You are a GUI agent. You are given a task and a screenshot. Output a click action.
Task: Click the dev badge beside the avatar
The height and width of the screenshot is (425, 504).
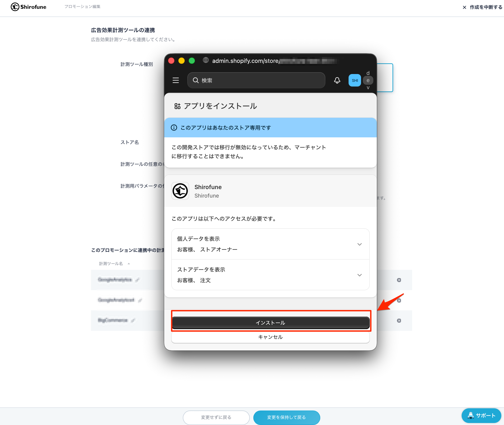click(x=368, y=80)
